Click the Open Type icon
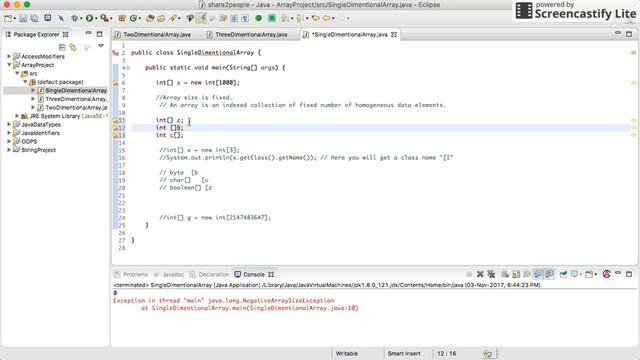Viewport: 640px width, 360px height. tap(150, 18)
